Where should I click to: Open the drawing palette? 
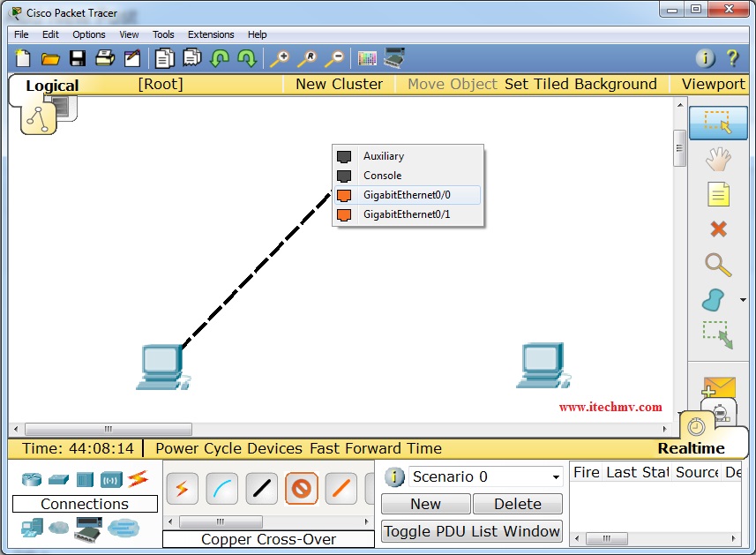tap(367, 58)
